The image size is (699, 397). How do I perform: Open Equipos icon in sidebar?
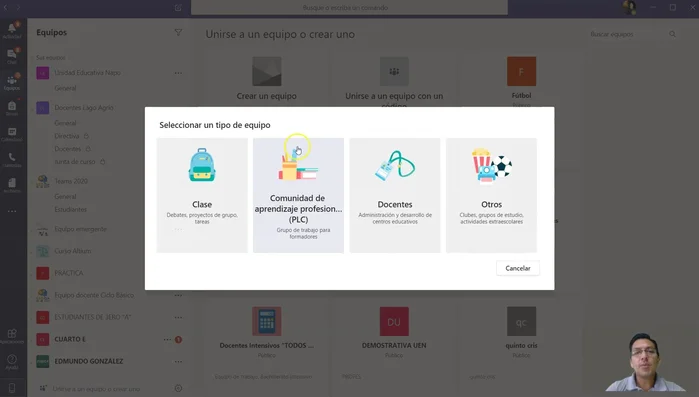pos(12,82)
